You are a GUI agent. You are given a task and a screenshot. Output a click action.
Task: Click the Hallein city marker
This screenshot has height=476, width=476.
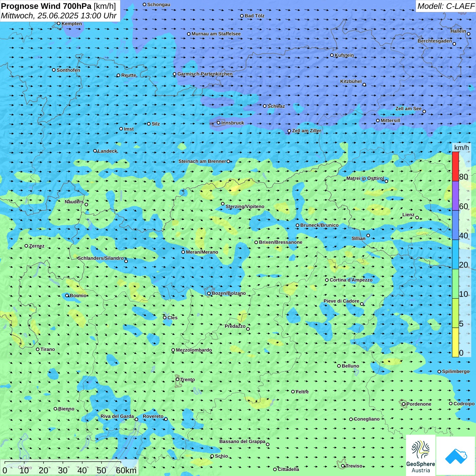[x=469, y=34]
